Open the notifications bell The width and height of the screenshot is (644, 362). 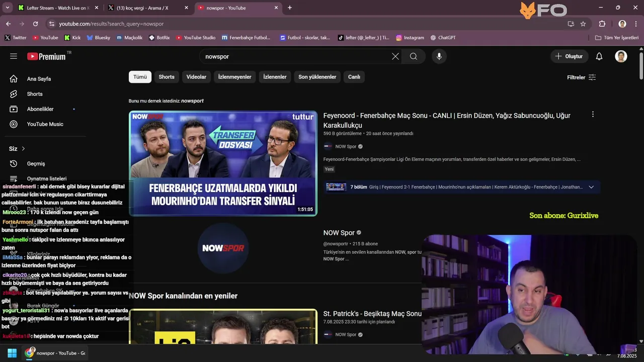(x=599, y=56)
